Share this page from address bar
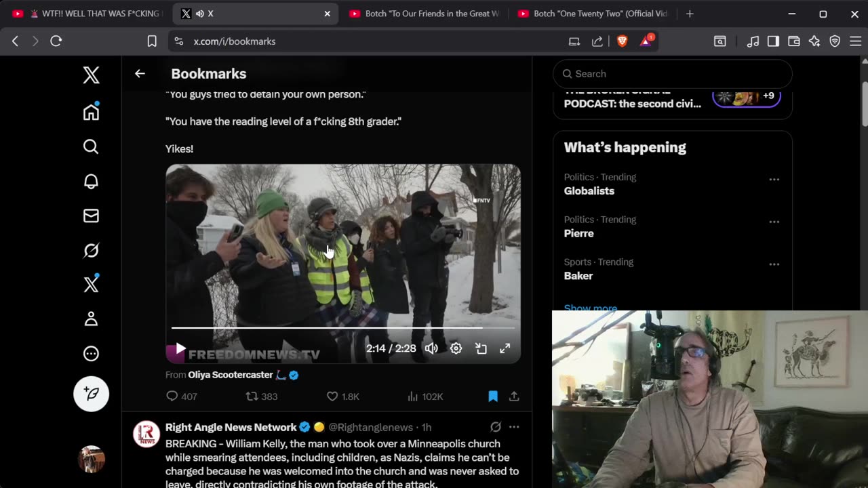 597,41
